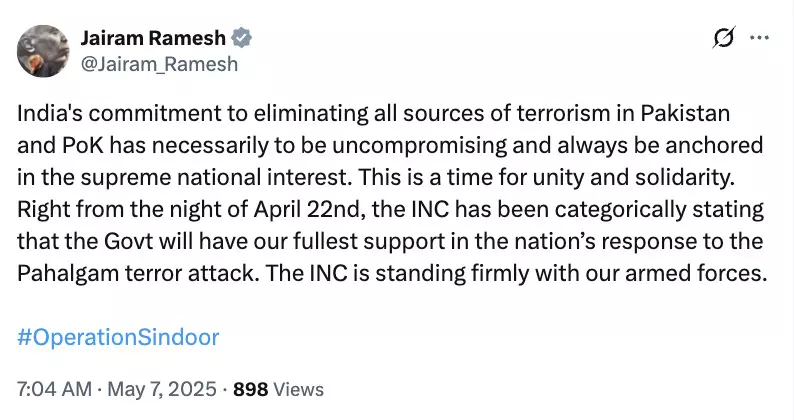
Task: Click the Views label
Action: click(x=297, y=388)
